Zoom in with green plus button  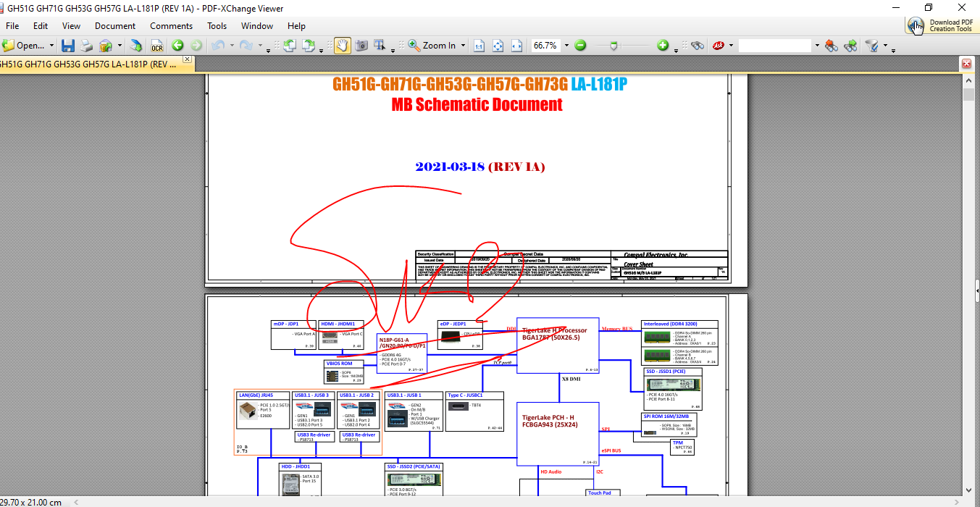[x=663, y=46]
